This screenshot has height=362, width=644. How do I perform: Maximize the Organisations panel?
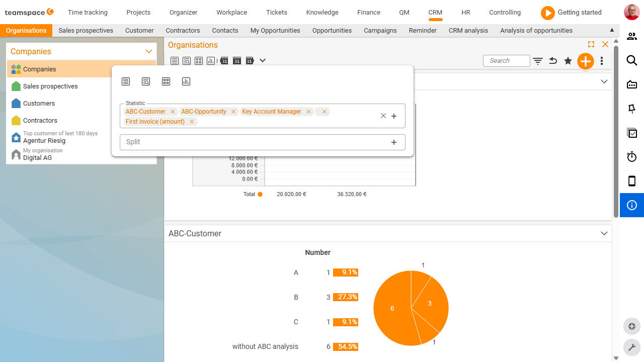[x=591, y=45]
